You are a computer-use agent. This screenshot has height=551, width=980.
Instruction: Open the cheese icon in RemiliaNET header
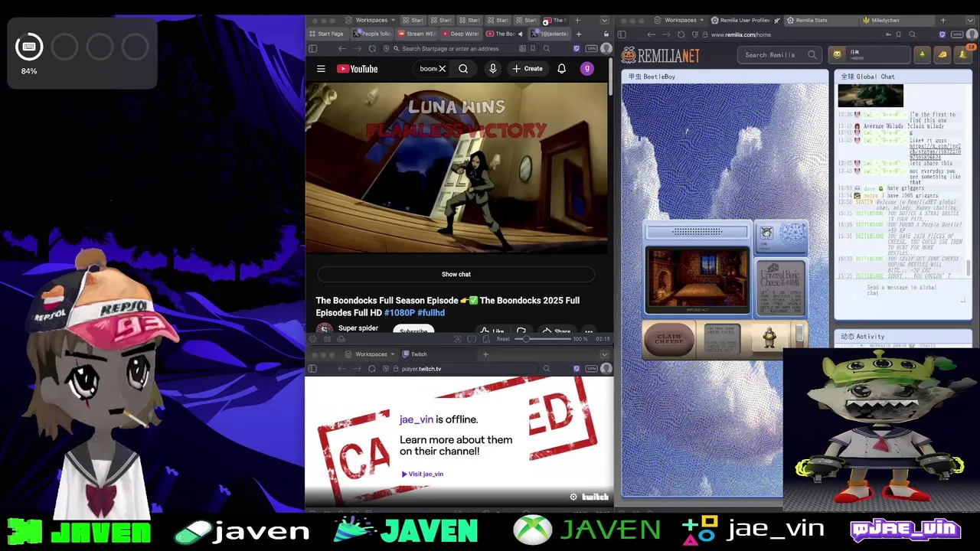coord(942,54)
